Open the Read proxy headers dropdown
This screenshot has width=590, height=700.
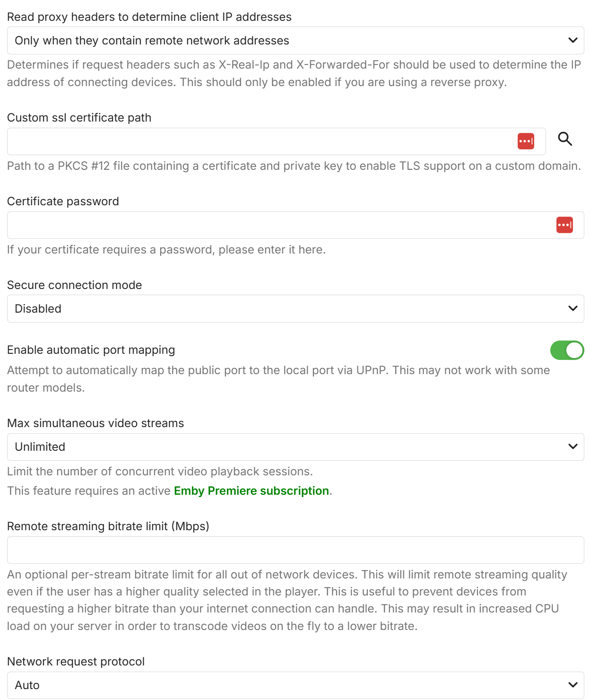click(x=295, y=41)
